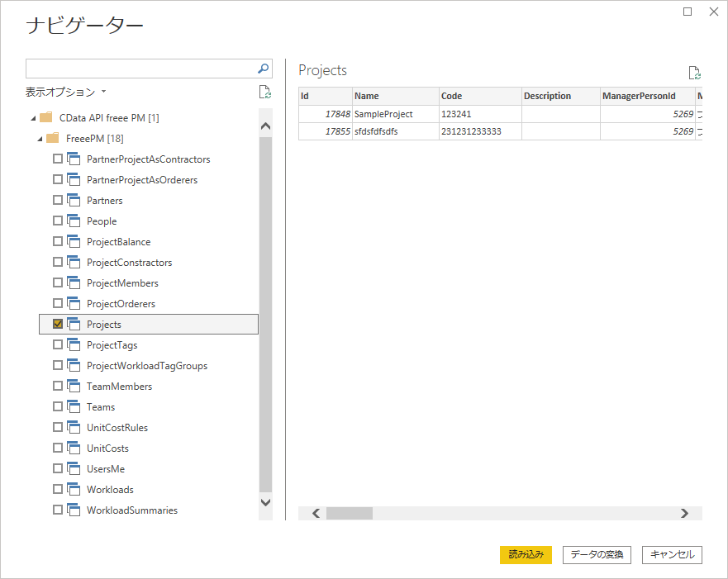Click the CData API freee PM folder icon
Screen dimensions: 728x579
[x=46, y=117]
